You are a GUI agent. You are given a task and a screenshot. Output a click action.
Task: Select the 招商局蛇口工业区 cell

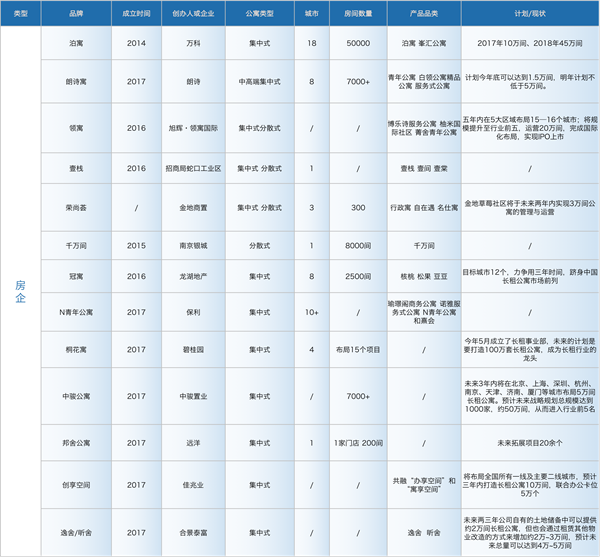199,170
